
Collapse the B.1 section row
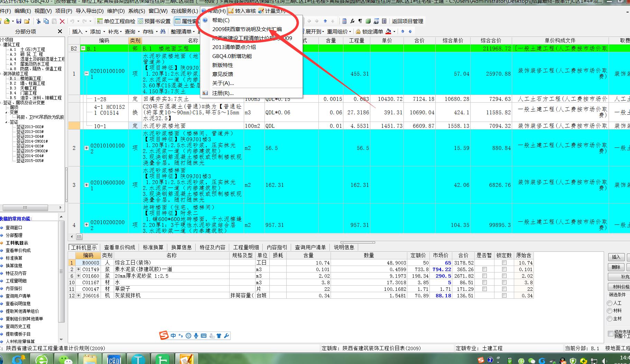(83, 49)
